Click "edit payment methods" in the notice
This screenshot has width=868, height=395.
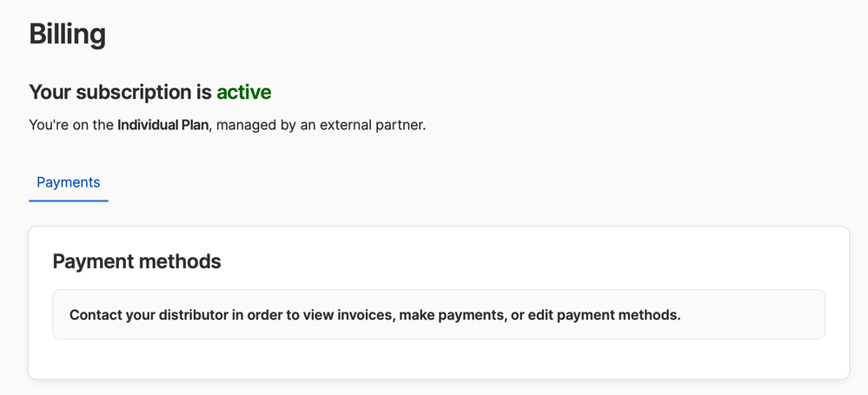click(604, 314)
